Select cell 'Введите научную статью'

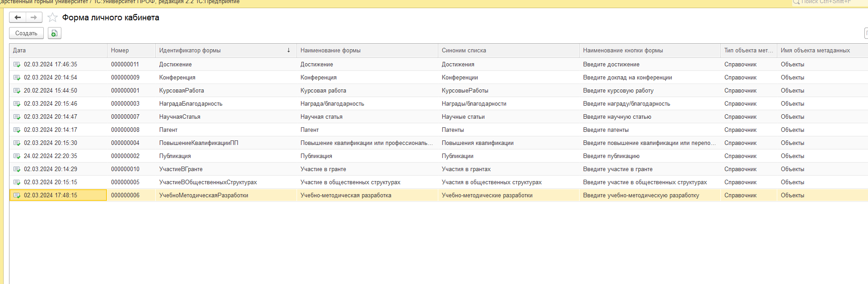coord(617,117)
